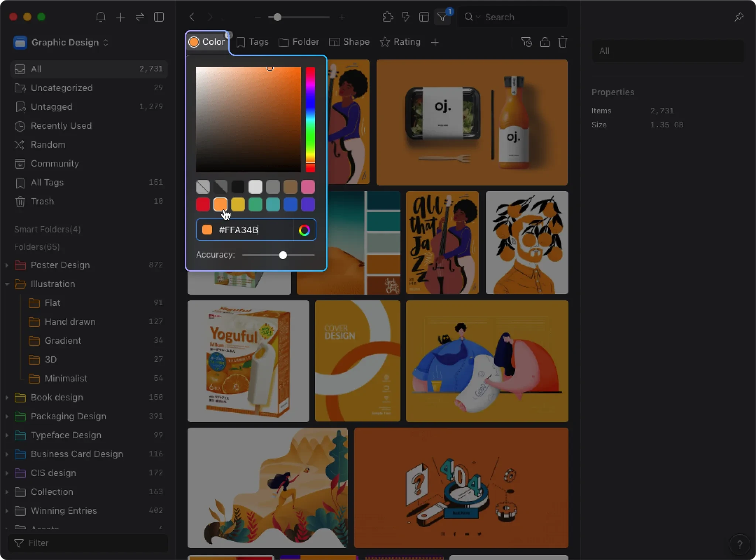
Task: Collapse the Illustration folder arrow
Action: pos(7,284)
